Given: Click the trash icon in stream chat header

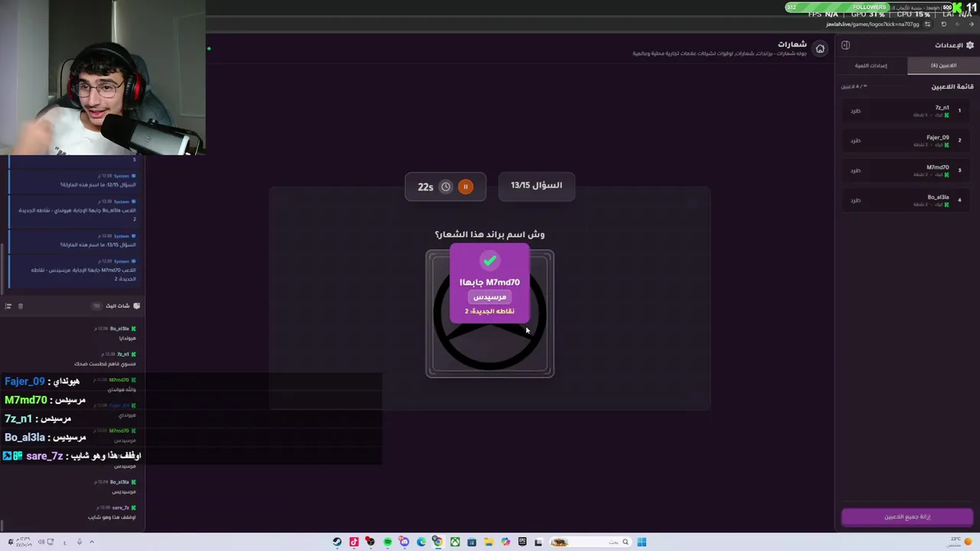Looking at the screenshot, I should pyautogui.click(x=21, y=306).
